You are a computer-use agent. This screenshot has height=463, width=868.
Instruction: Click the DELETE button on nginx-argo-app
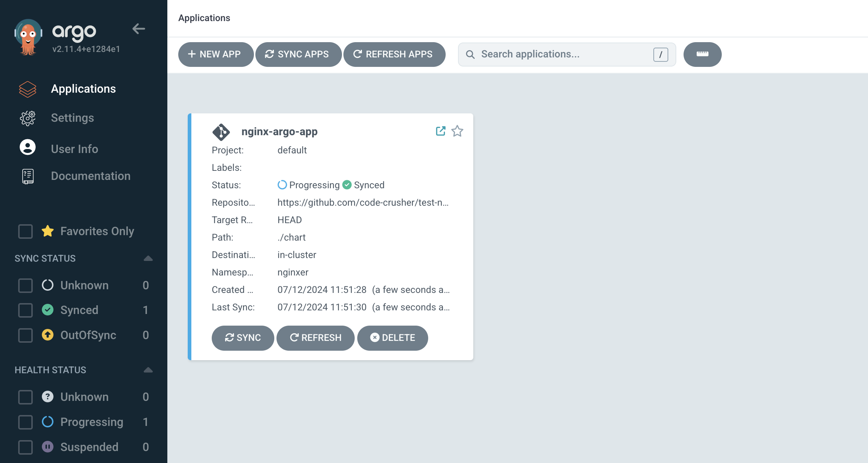coord(393,337)
